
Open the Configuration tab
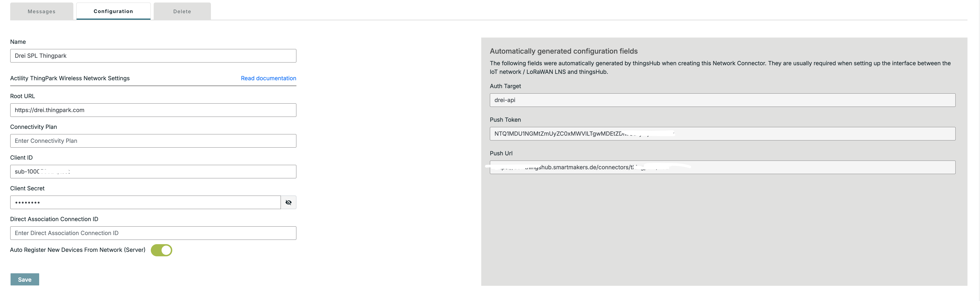(113, 11)
